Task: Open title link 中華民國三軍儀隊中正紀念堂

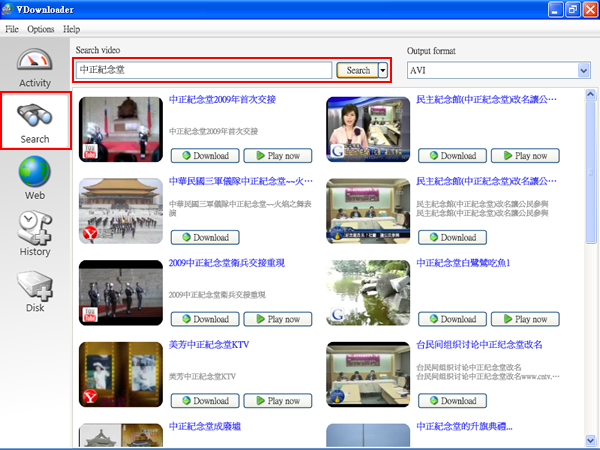Action: pyautogui.click(x=241, y=181)
